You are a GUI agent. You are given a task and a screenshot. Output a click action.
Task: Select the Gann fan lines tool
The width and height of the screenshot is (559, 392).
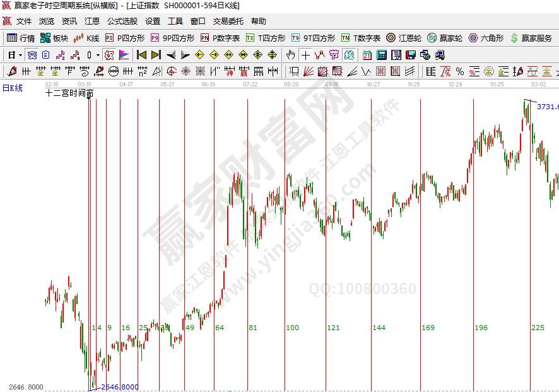[309, 71]
